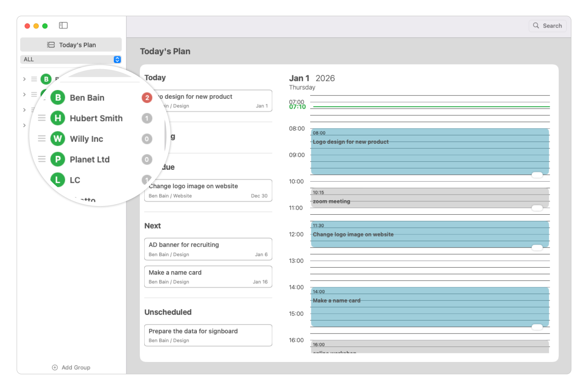Click the drag handle beside Hubert Smith
588x390 pixels.
pyautogui.click(x=41, y=118)
